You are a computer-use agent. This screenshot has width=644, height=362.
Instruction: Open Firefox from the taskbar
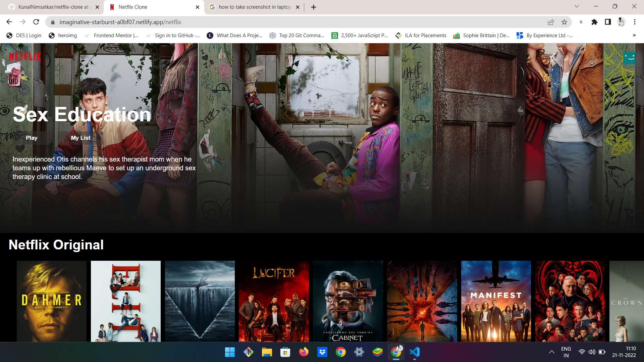pyautogui.click(x=304, y=352)
